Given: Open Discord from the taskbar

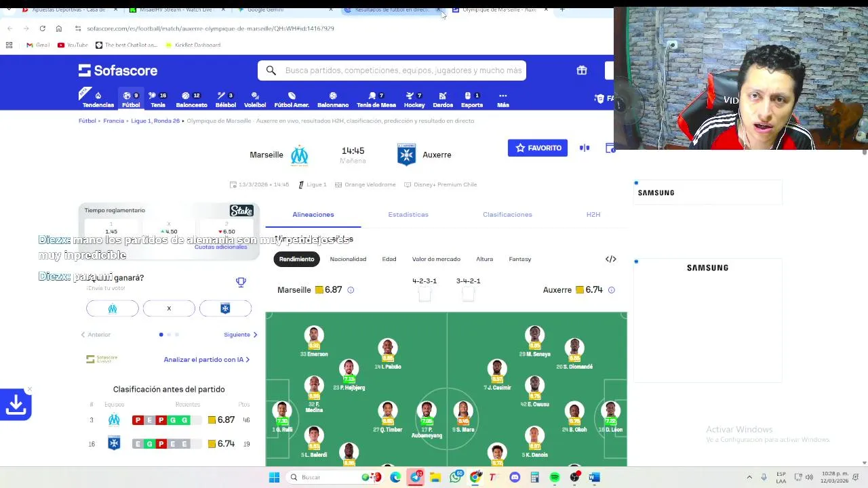Looking at the screenshot, I should tap(515, 477).
